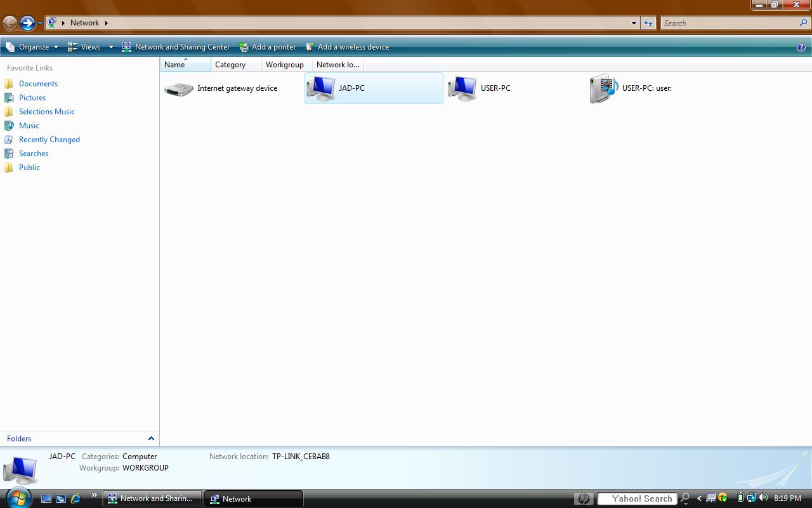This screenshot has height=508, width=812.
Task: Sort by the Network location column
Action: click(x=338, y=65)
